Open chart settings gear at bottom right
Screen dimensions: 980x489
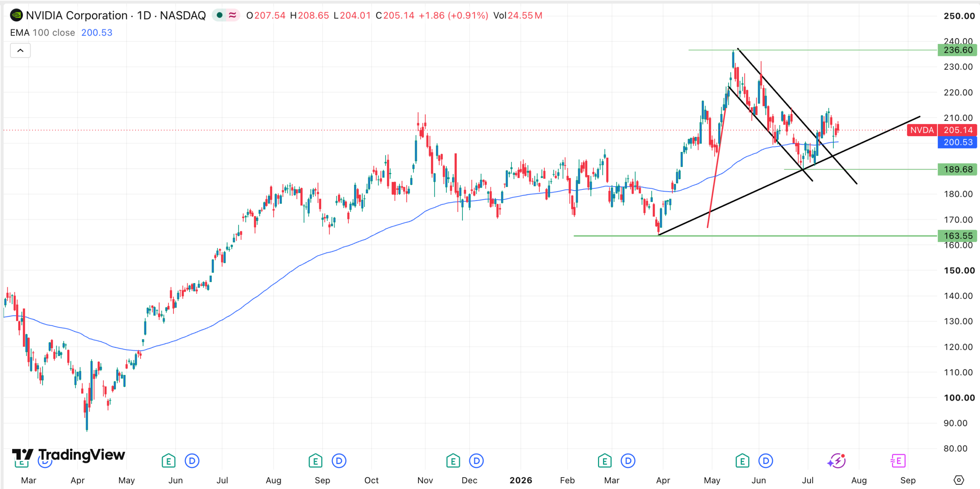pos(959,480)
